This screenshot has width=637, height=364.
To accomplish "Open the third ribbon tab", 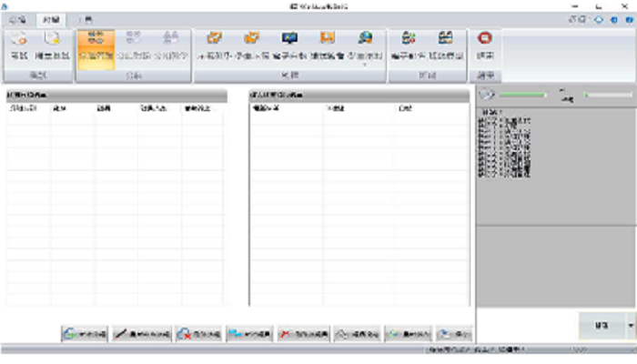I will click(84, 18).
